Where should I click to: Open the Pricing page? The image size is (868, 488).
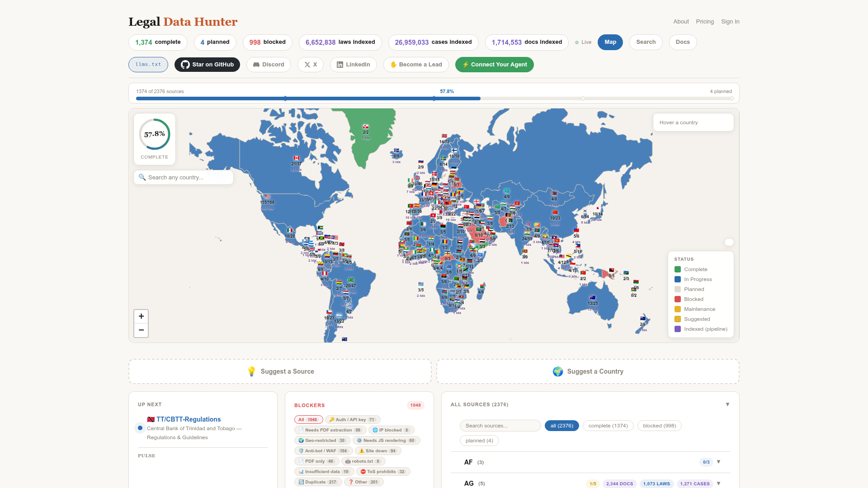tap(705, 22)
